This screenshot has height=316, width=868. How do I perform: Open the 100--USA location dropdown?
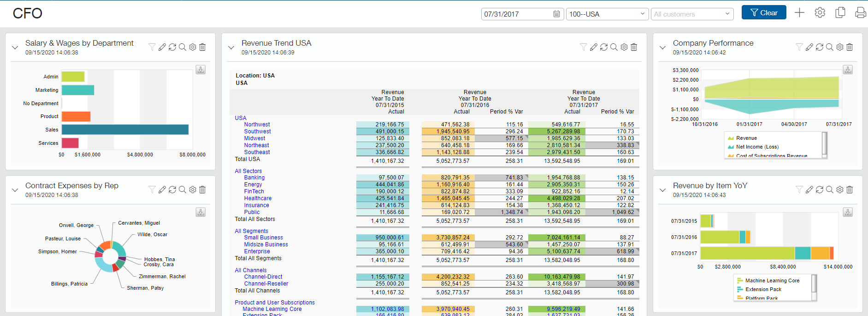click(x=607, y=14)
